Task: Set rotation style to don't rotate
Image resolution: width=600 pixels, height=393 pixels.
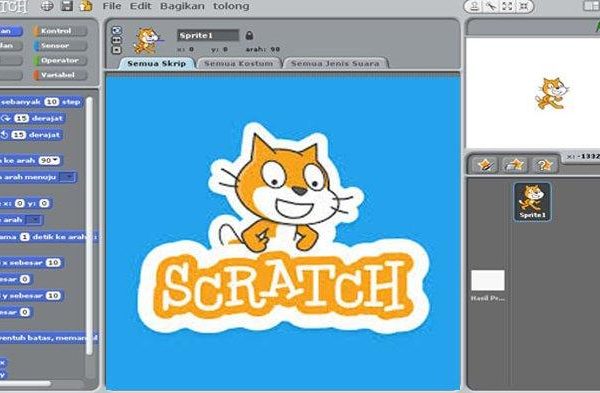Action: click(116, 50)
